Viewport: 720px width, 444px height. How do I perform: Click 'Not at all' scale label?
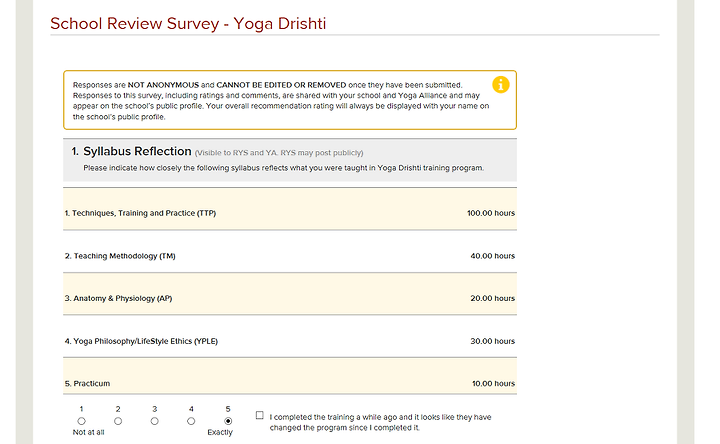coord(89,432)
